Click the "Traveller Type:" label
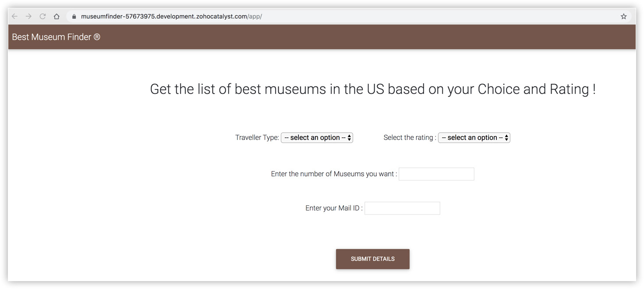The height and width of the screenshot is (289, 644). tap(257, 138)
